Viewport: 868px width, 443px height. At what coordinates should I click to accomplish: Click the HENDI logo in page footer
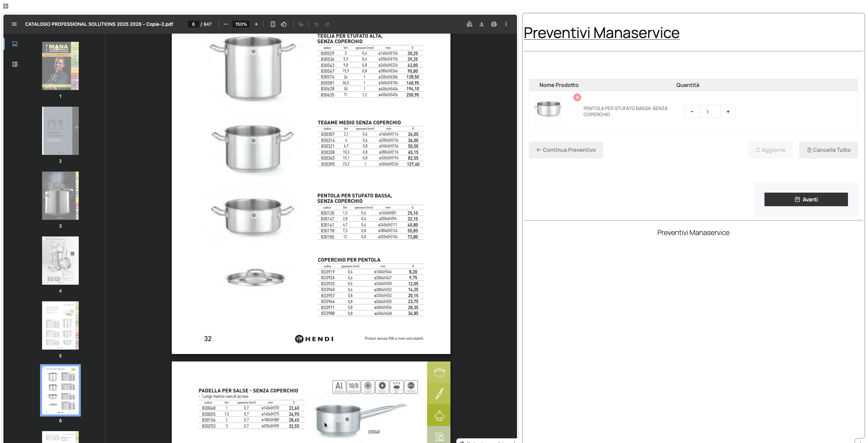tap(314, 339)
